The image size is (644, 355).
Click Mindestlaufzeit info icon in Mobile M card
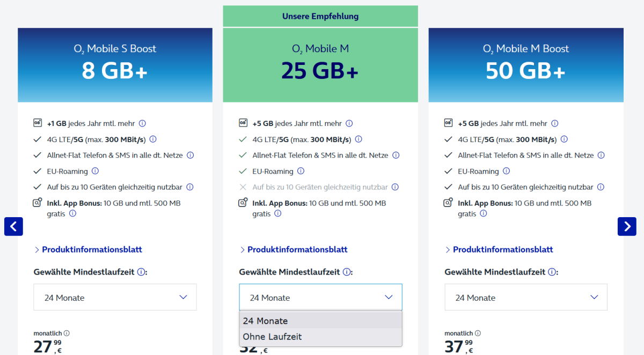[x=347, y=272]
